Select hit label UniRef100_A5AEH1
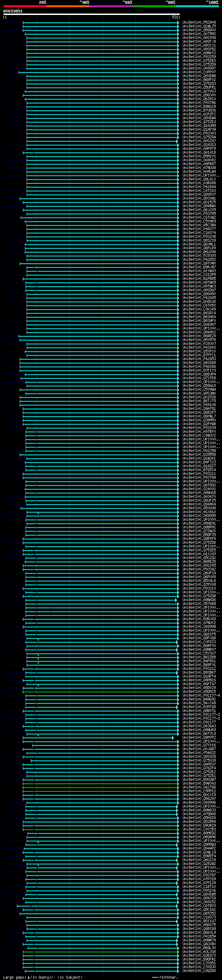The image size is (222, 980). (x=199, y=524)
